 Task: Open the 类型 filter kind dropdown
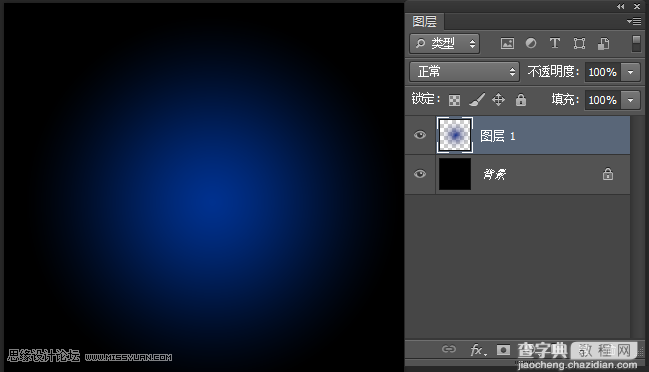(x=445, y=43)
